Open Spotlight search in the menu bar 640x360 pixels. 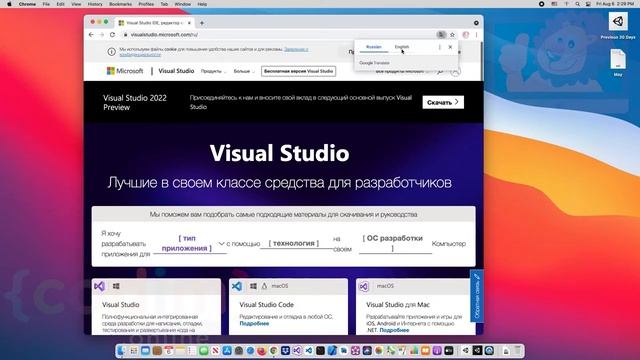click(577, 4)
